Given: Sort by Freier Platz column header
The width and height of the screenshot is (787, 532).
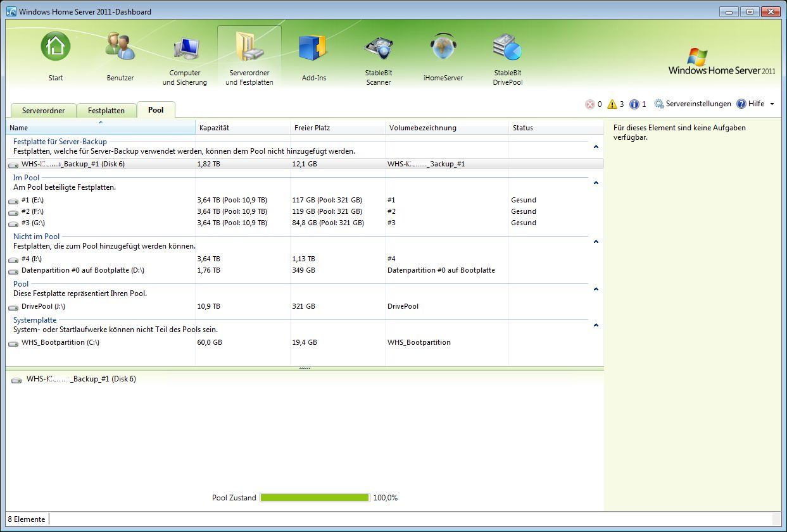Looking at the screenshot, I should coord(338,128).
